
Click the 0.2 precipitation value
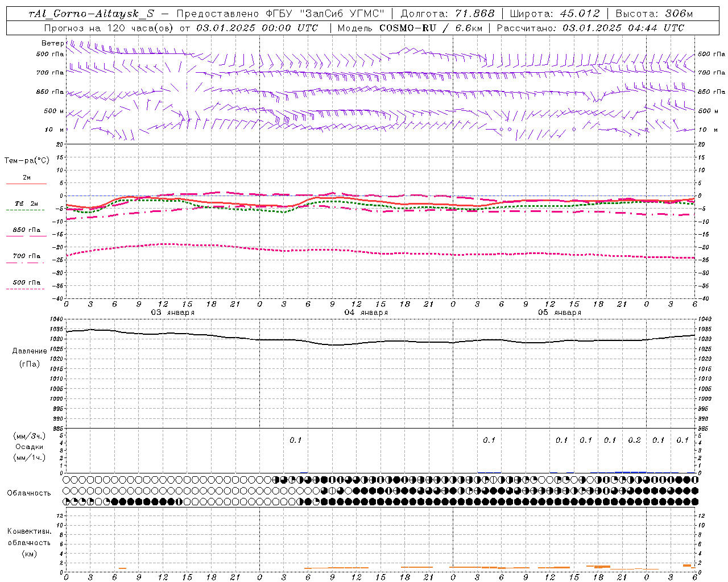point(634,440)
